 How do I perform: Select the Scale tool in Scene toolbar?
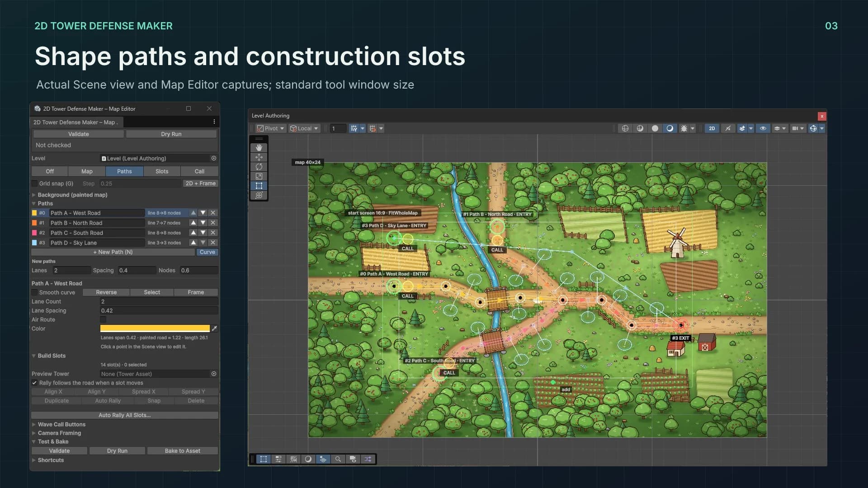(259, 176)
